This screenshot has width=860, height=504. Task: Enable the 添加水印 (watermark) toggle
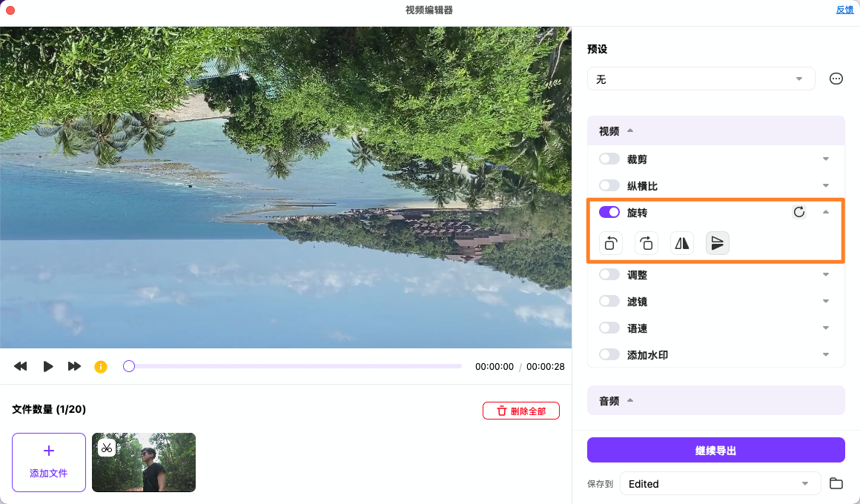609,354
